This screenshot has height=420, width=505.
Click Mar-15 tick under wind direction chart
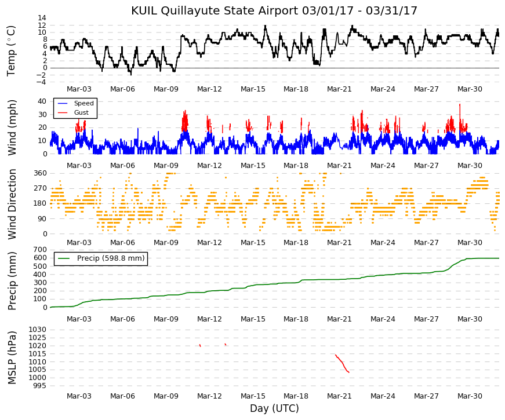coord(253,243)
